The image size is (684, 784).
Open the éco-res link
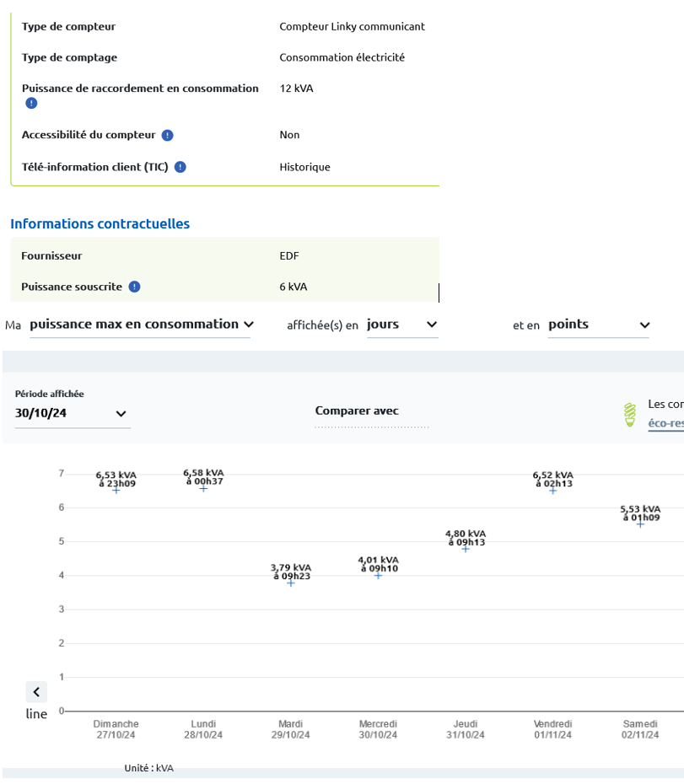tap(665, 423)
